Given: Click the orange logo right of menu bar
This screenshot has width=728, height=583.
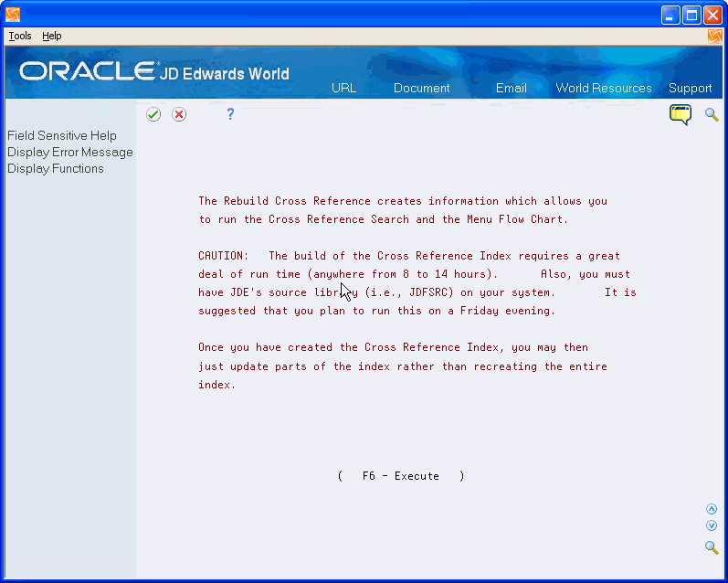Looking at the screenshot, I should (x=715, y=37).
